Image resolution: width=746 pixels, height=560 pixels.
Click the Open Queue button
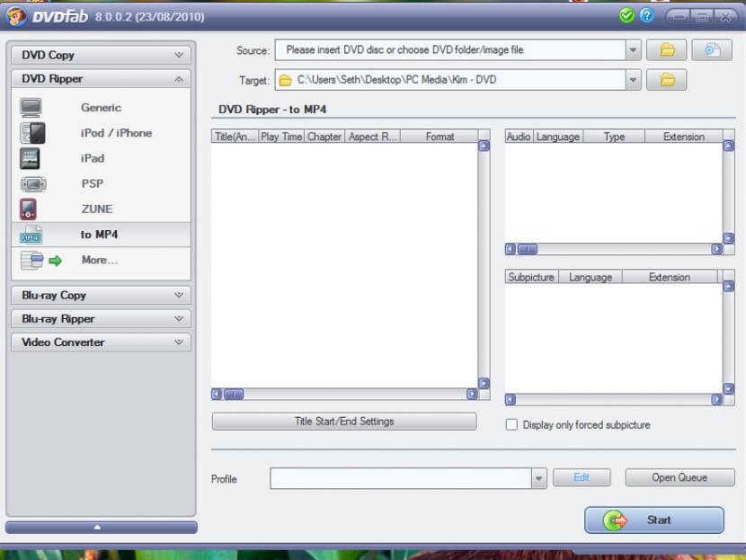click(679, 477)
